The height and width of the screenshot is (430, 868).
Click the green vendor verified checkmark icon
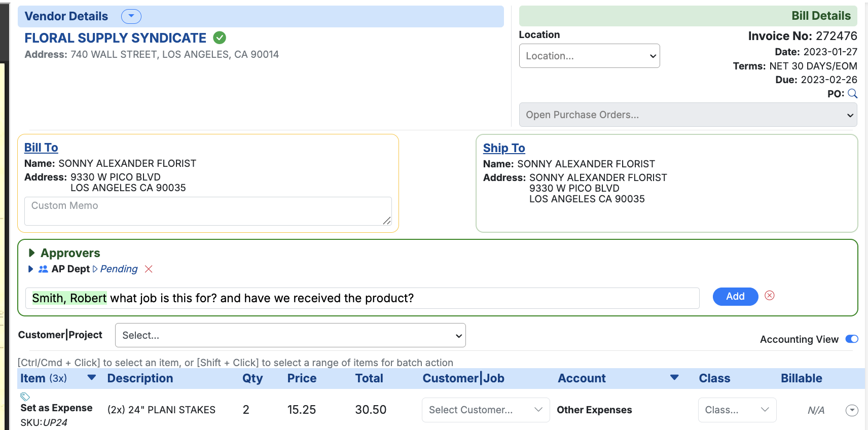[220, 38]
